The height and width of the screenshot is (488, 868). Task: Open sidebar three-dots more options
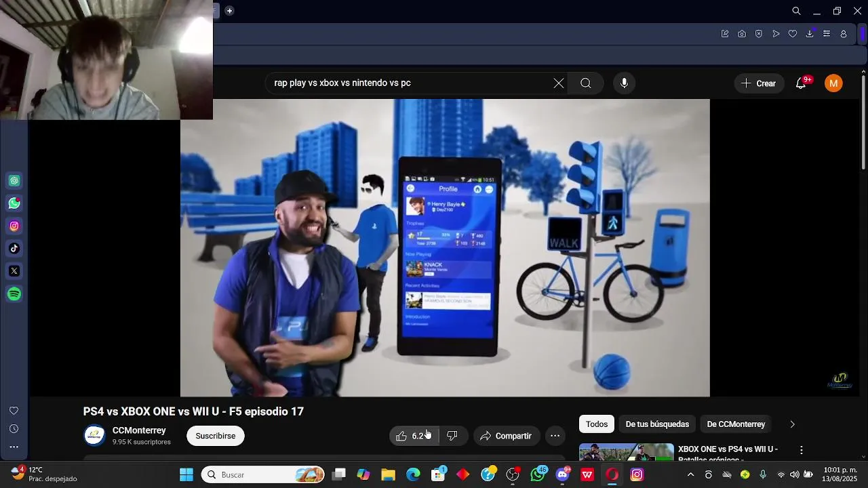point(14,447)
